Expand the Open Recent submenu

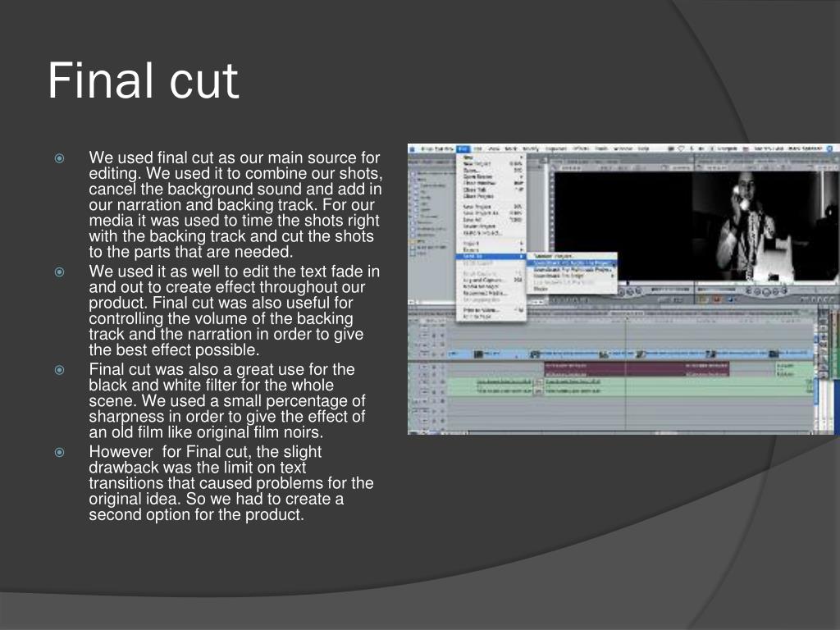coord(491,176)
